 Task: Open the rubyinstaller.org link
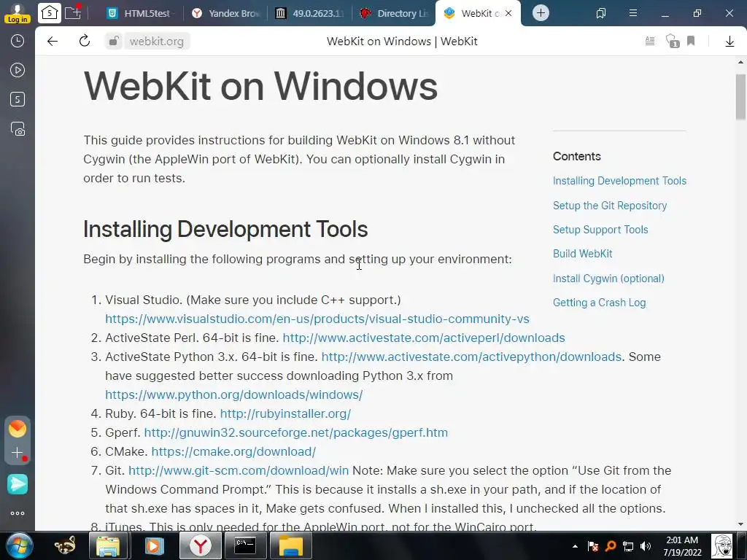[x=285, y=414]
